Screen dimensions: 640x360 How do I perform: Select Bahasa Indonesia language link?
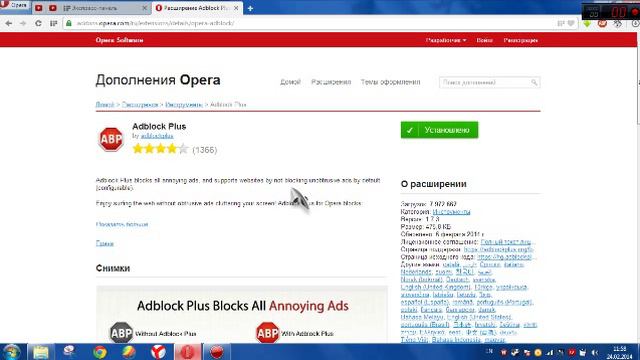click(456, 340)
